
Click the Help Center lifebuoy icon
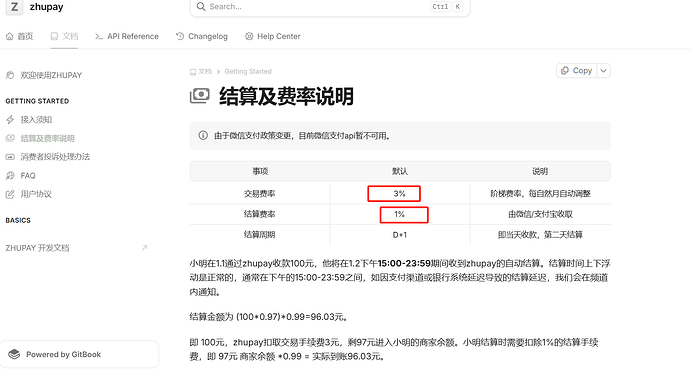pyautogui.click(x=249, y=37)
